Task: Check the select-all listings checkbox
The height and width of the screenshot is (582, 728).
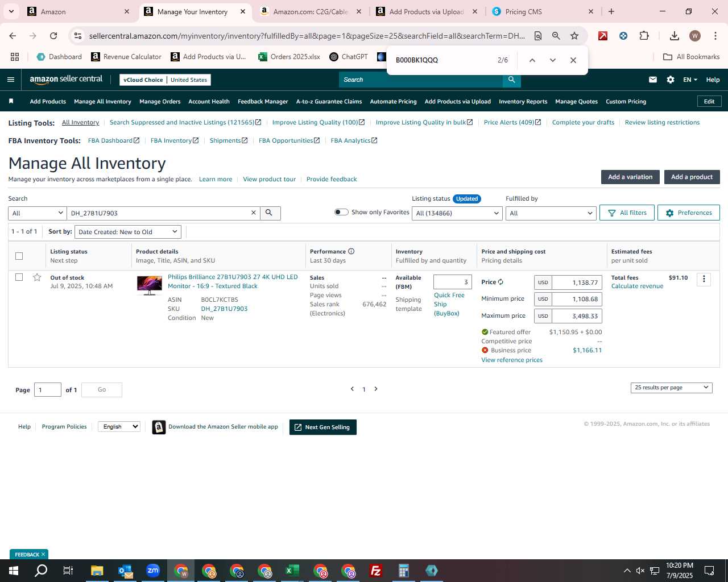Action: point(19,256)
